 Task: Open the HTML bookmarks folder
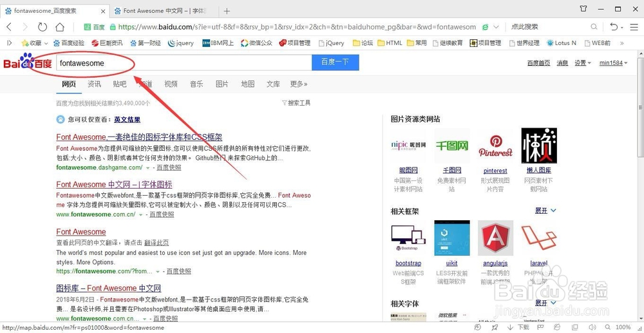(x=390, y=43)
